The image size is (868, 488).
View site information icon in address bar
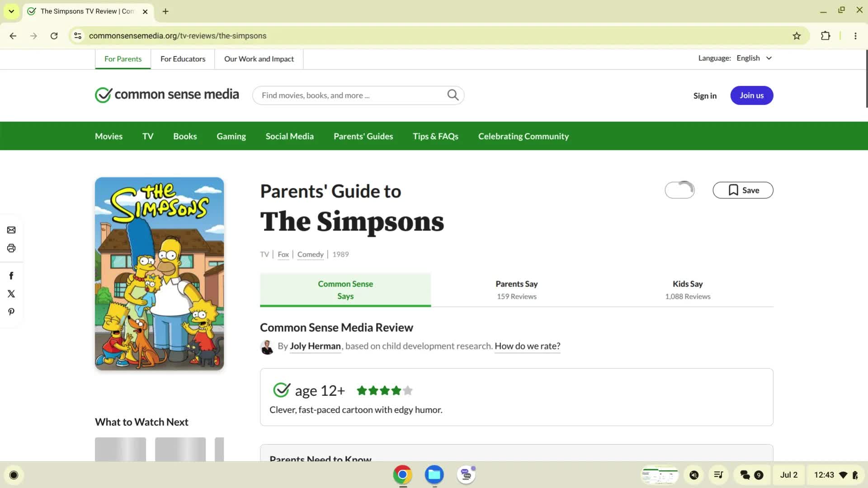coord(78,36)
